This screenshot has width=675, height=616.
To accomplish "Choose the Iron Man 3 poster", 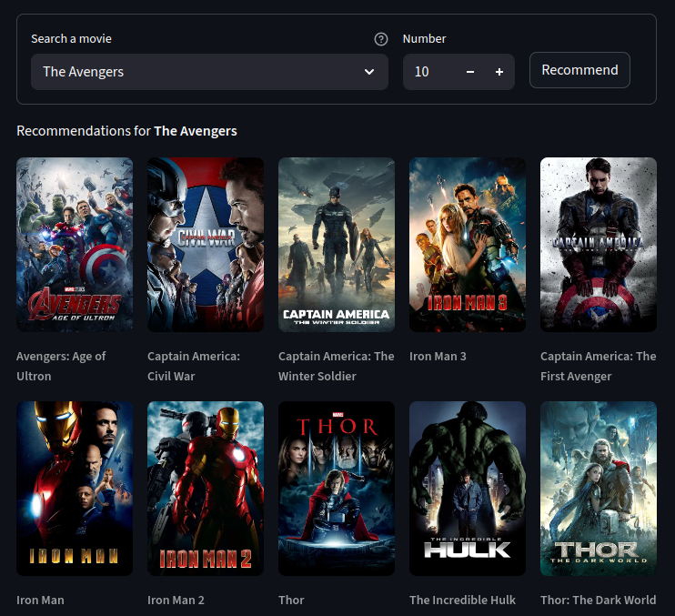I will click(x=468, y=245).
